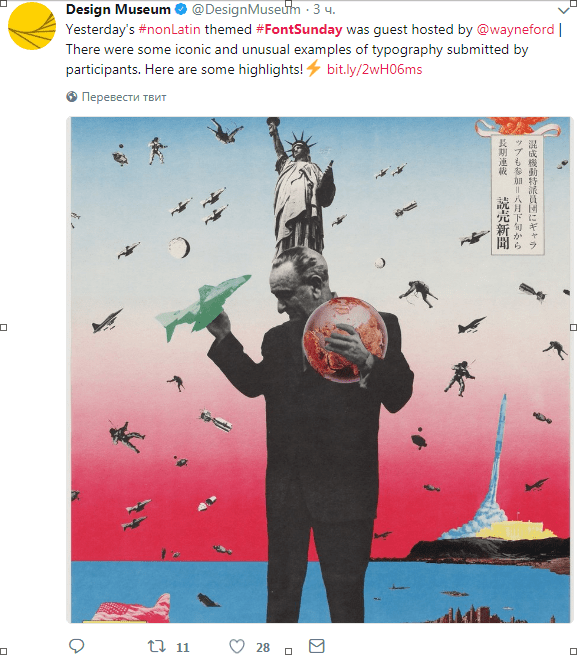The image size is (577, 655).
Task: Click the @DesignMuseum handle text
Action: 246,9
